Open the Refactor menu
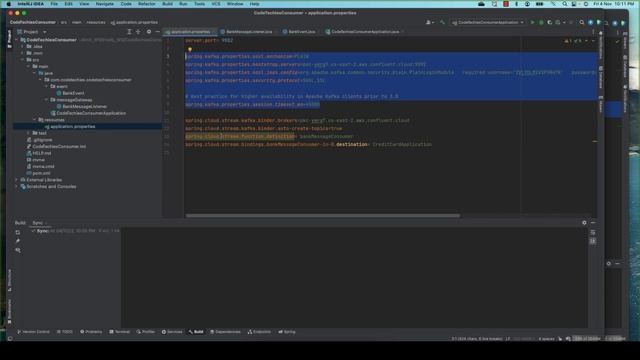The image size is (640, 360). click(147, 4)
